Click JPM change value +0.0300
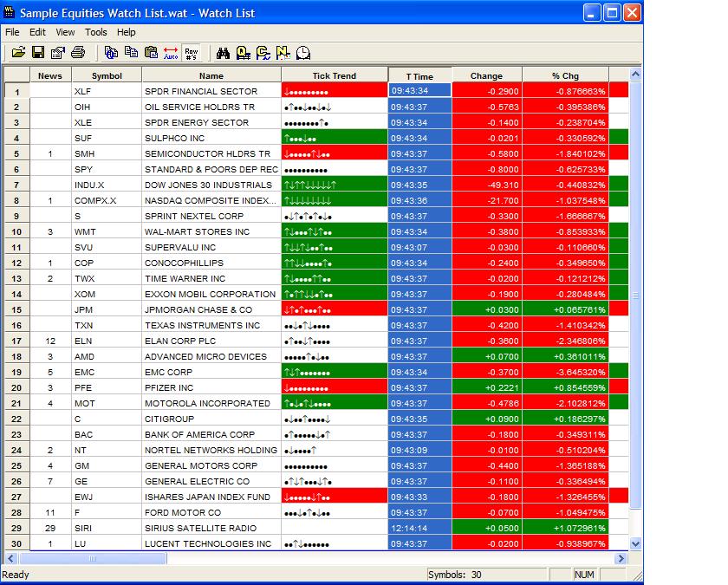The image size is (728, 585). [487, 309]
